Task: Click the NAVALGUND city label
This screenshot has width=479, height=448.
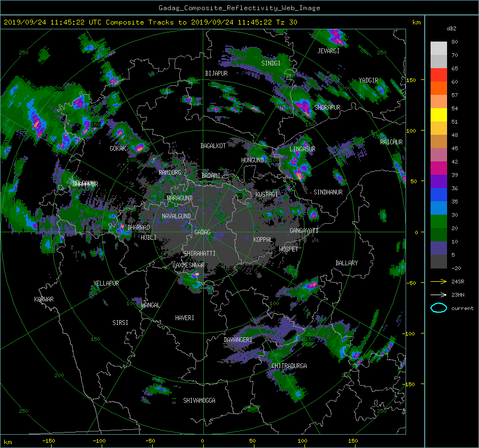Action: (x=176, y=216)
